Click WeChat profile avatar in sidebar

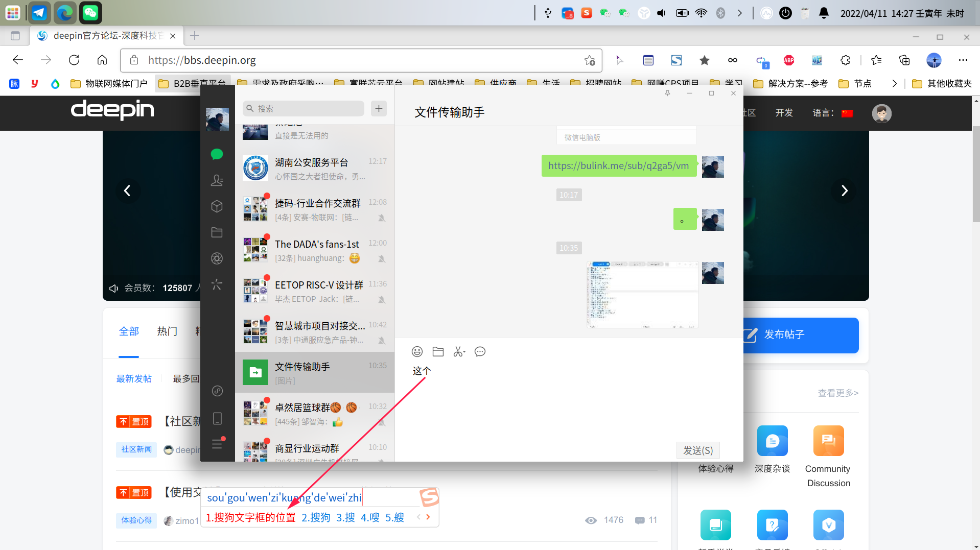[x=217, y=119]
